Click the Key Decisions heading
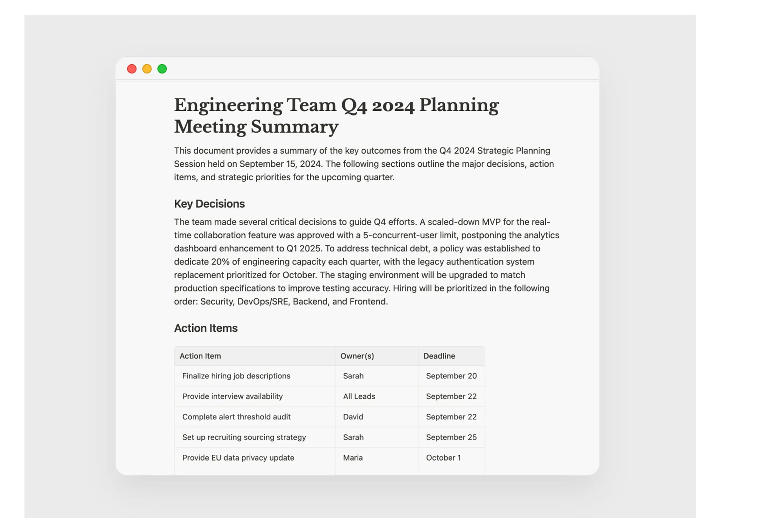This screenshot has width=758, height=532. [x=209, y=204]
